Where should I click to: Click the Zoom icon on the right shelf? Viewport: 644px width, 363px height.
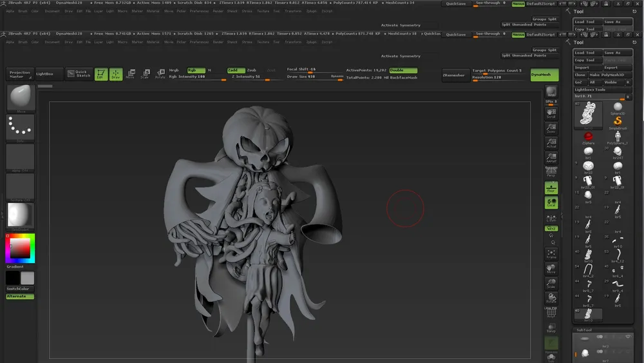click(551, 128)
